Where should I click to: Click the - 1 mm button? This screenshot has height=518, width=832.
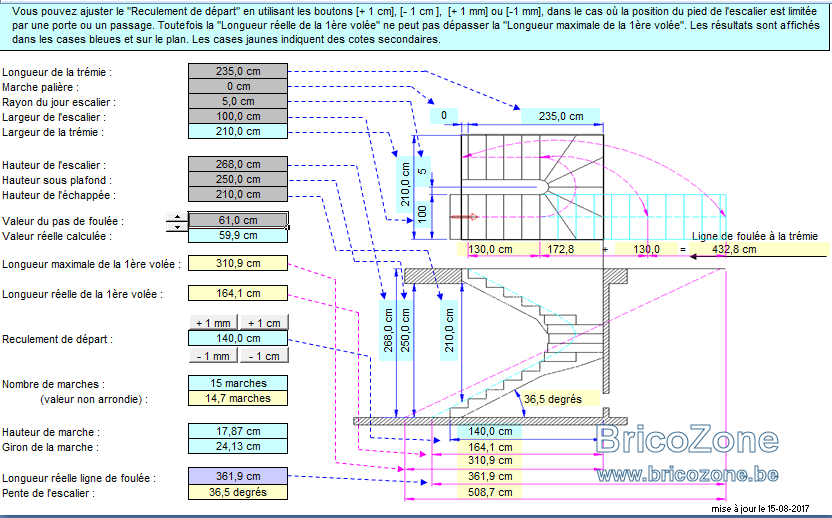coord(213,356)
